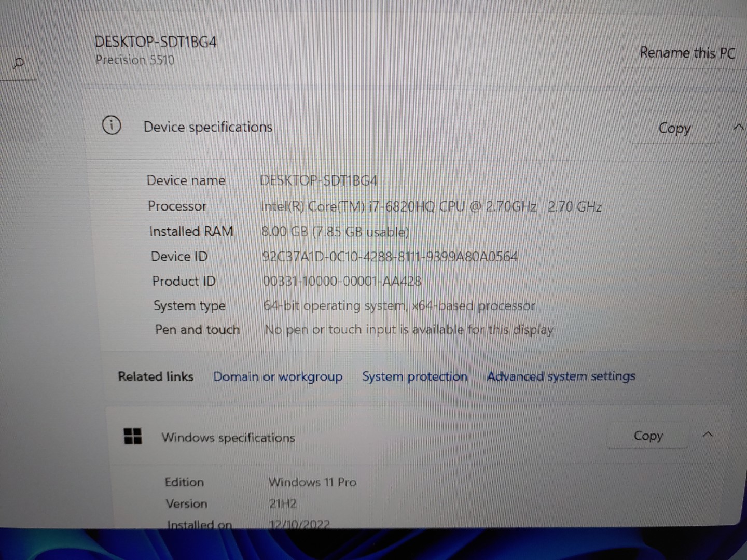Select the System type label

189,306
